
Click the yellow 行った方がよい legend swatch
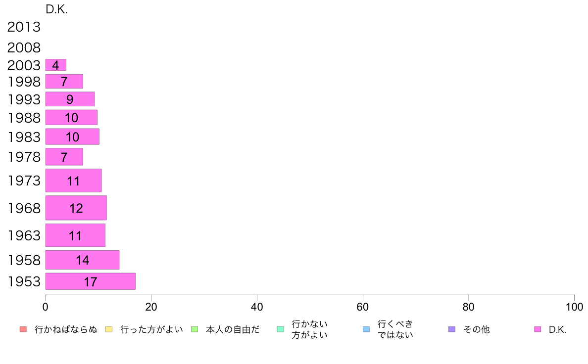click(109, 329)
